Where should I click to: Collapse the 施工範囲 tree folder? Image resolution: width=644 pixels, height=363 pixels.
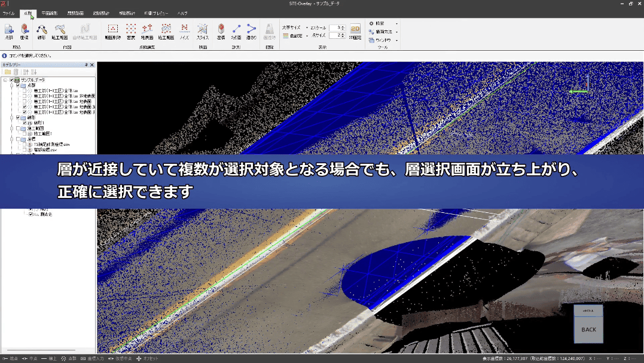click(11, 128)
